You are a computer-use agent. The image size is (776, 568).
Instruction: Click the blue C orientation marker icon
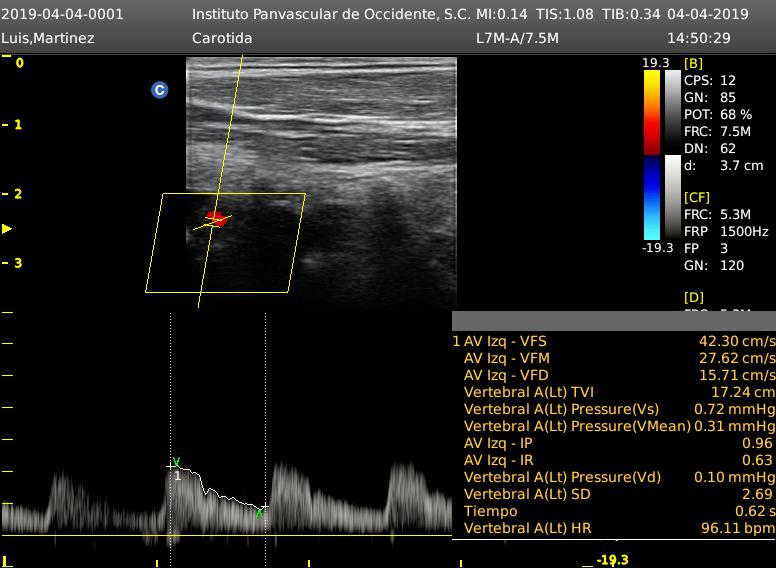[x=159, y=90]
